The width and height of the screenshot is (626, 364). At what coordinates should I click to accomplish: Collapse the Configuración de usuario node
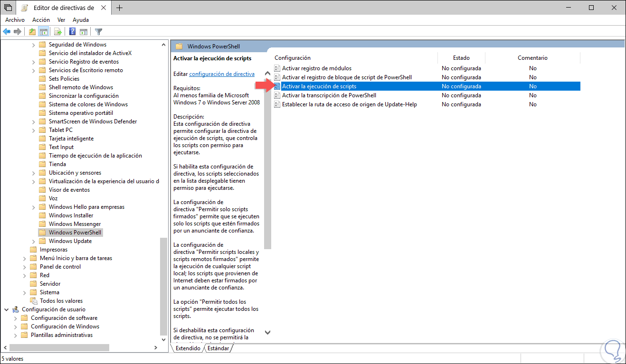[6, 309]
